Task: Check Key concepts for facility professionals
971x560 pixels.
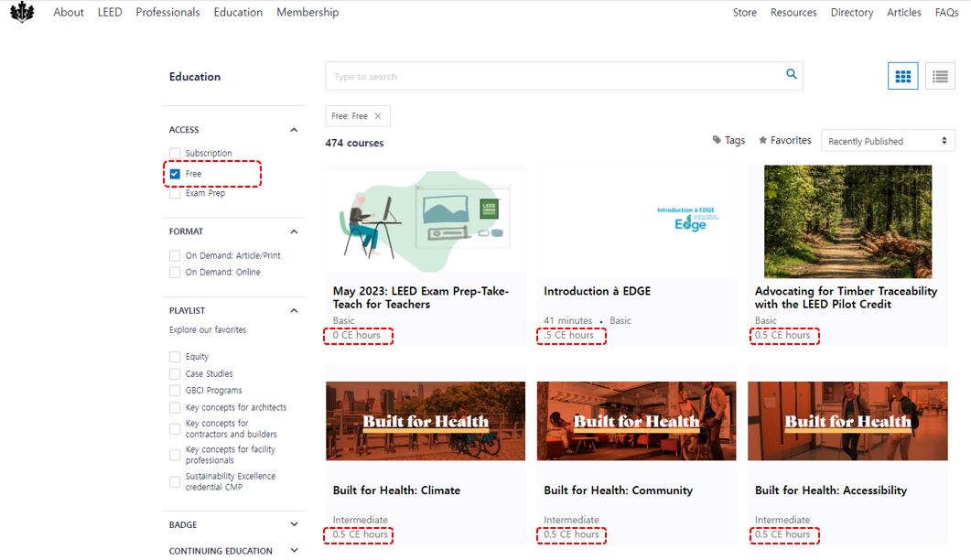Action: tap(175, 455)
